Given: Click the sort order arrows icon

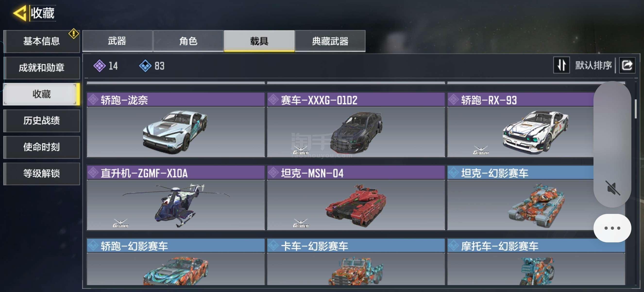Looking at the screenshot, I should [x=561, y=65].
